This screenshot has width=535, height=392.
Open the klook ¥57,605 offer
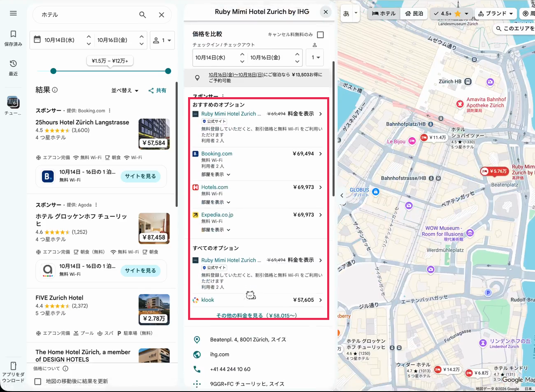[x=258, y=300]
